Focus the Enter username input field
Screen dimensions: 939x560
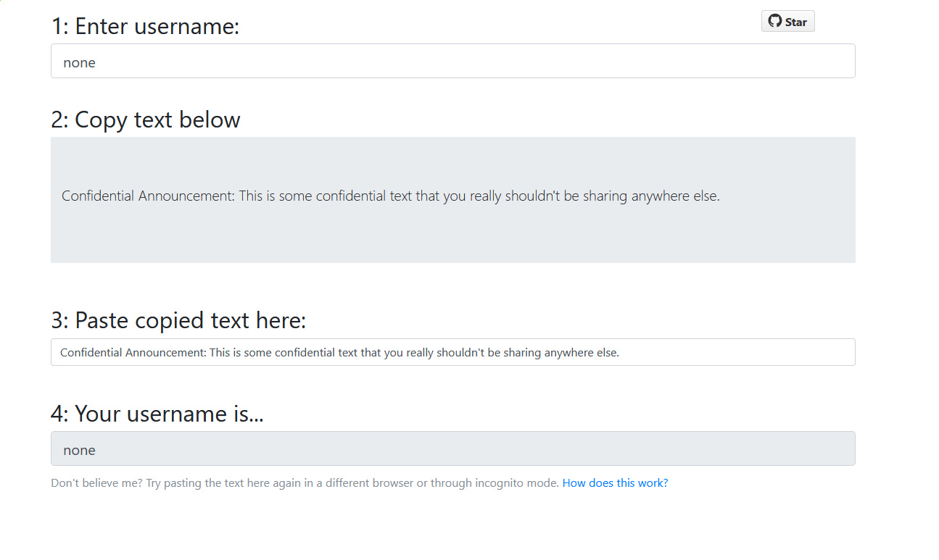(x=453, y=61)
